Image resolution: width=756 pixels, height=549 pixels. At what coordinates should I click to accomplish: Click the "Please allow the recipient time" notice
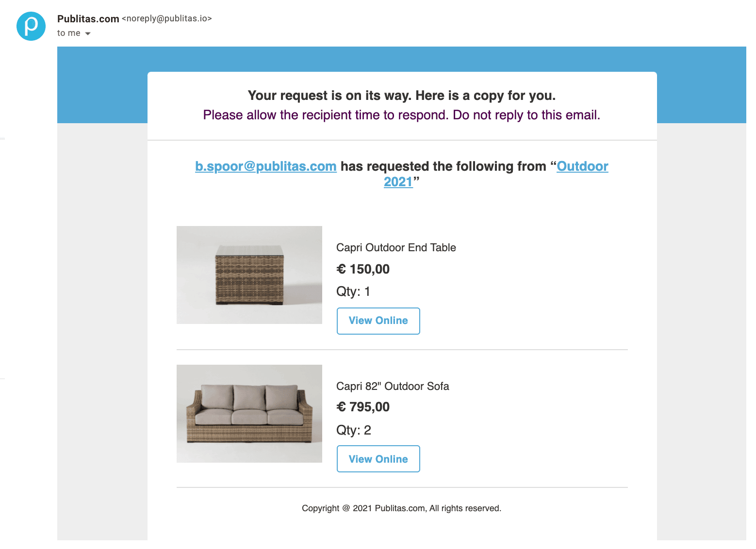[x=401, y=115]
